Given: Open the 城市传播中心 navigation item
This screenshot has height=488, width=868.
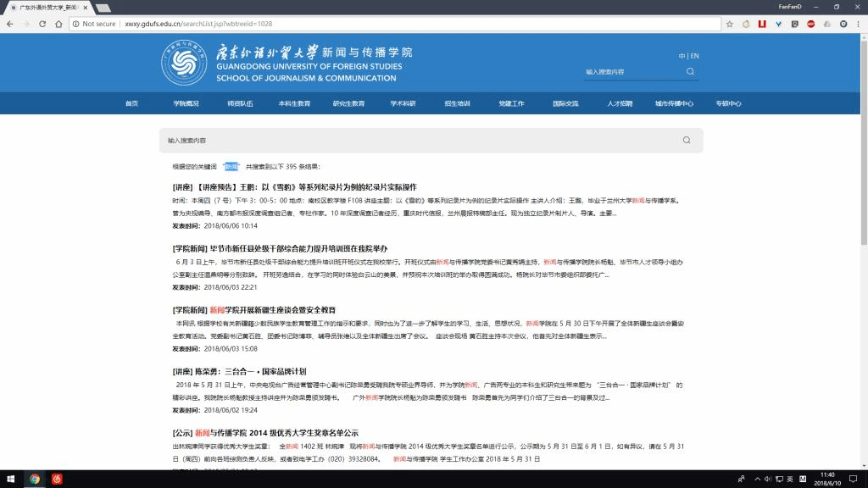Looking at the screenshot, I should tap(674, 103).
